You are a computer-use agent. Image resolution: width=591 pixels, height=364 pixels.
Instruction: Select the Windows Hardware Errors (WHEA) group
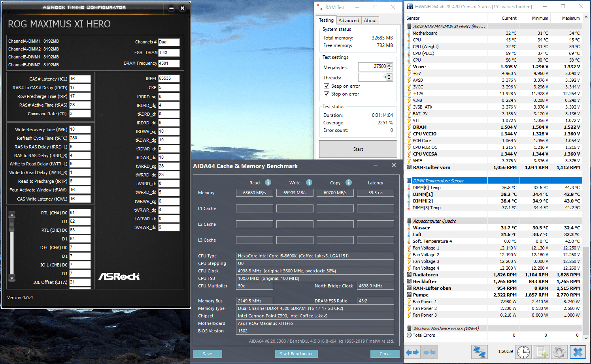[494, 328]
